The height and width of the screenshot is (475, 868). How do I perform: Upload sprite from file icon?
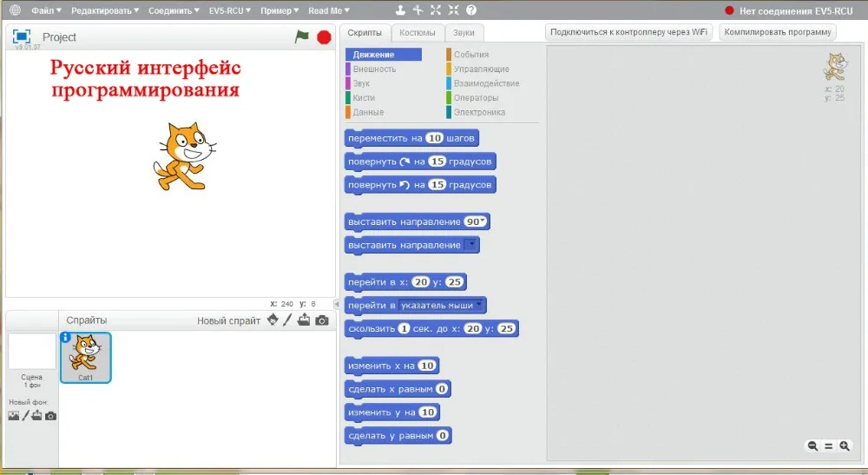(303, 320)
